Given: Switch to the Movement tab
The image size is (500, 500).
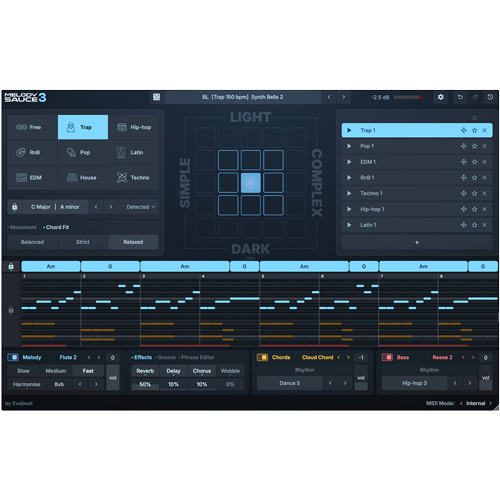Looking at the screenshot, I should click(x=23, y=227).
